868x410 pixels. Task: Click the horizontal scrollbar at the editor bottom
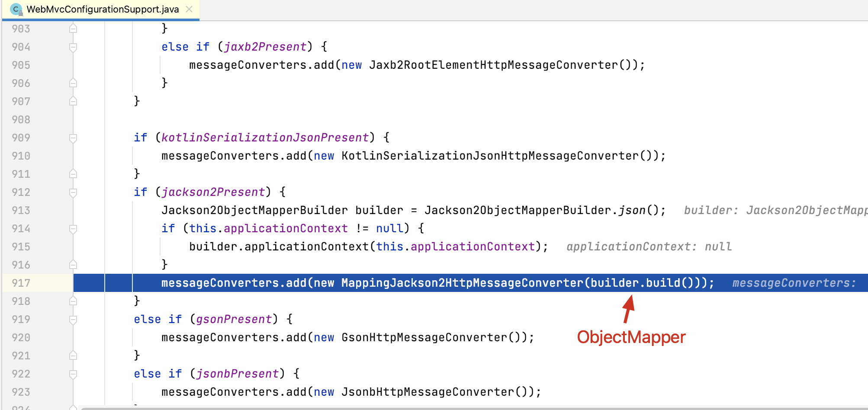coord(474,408)
